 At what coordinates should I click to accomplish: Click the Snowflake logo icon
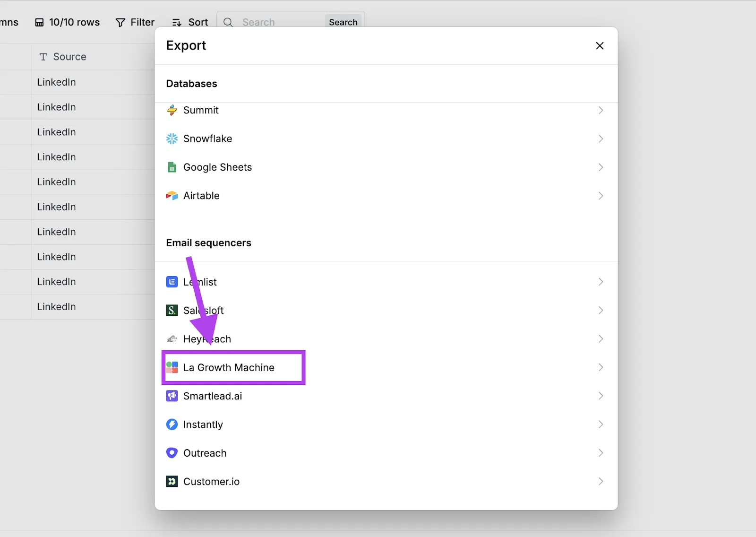172,139
